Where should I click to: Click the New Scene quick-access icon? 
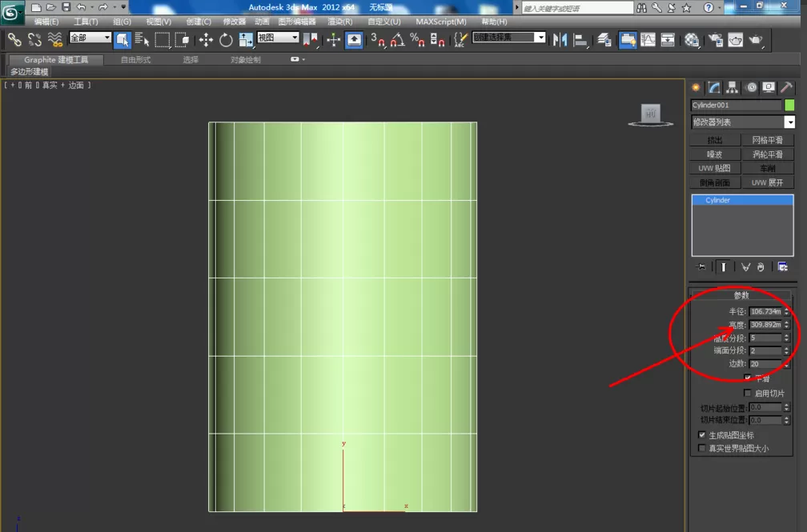36,7
